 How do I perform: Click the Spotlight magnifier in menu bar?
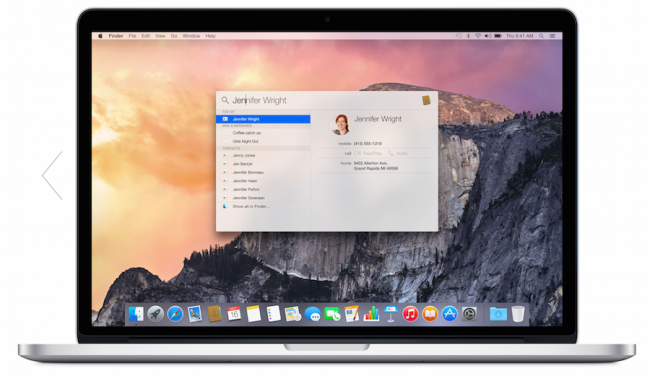541,36
